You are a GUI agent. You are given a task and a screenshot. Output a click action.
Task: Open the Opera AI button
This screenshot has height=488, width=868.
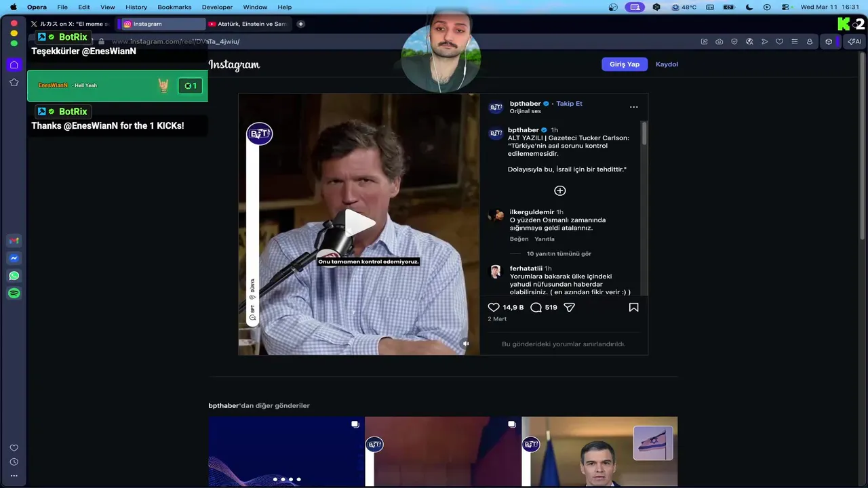(854, 41)
